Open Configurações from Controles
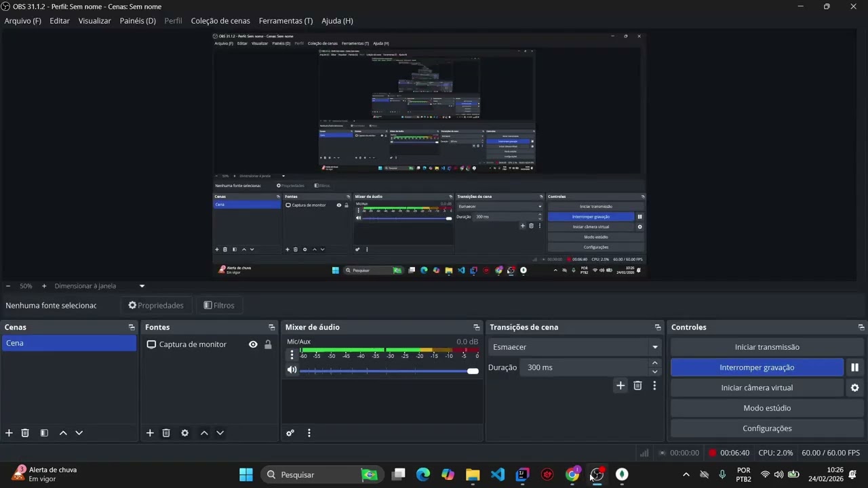Image resolution: width=868 pixels, height=488 pixels. [767, 428]
